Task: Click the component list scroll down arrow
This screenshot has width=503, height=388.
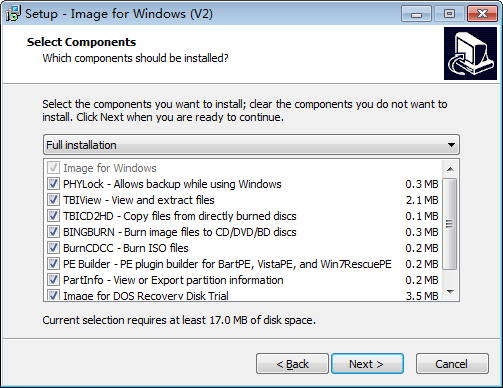Action: click(450, 292)
